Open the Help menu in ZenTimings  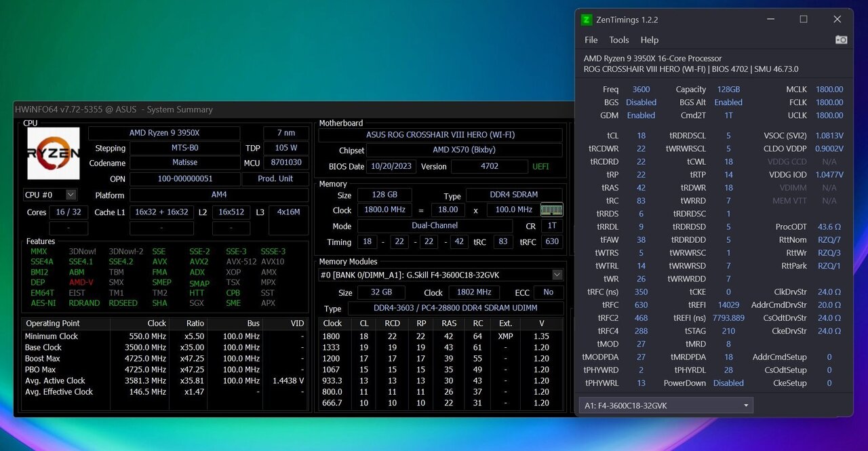[x=649, y=40]
